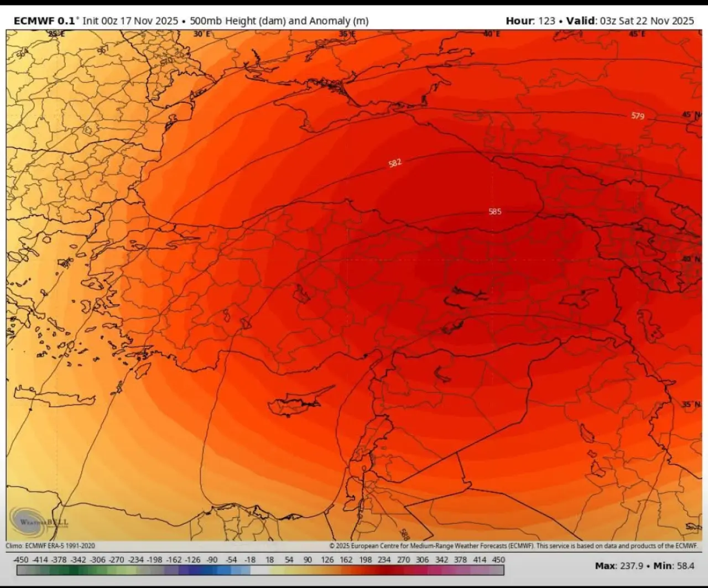The image size is (708, 588).
Task: Click the 30°E longitude label
Action: point(201,34)
